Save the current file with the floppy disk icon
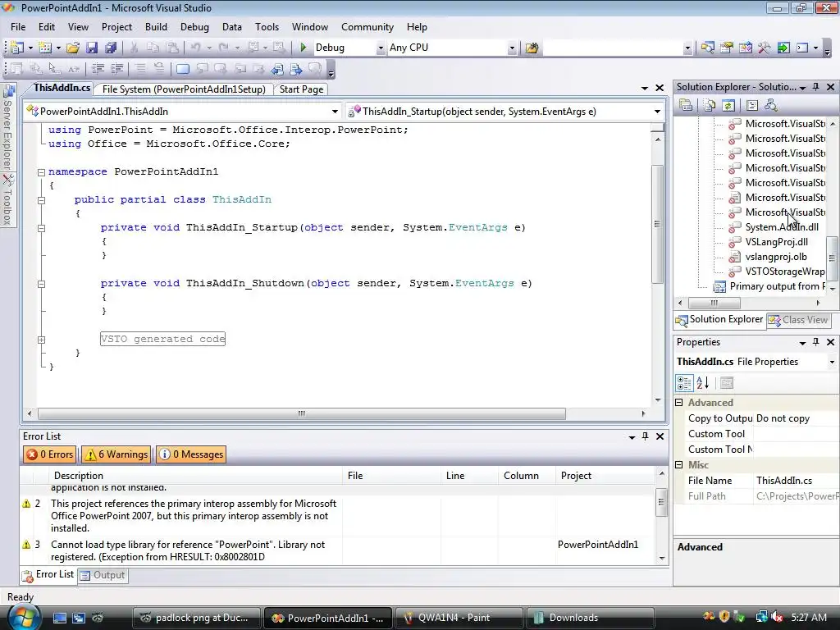 [x=92, y=48]
